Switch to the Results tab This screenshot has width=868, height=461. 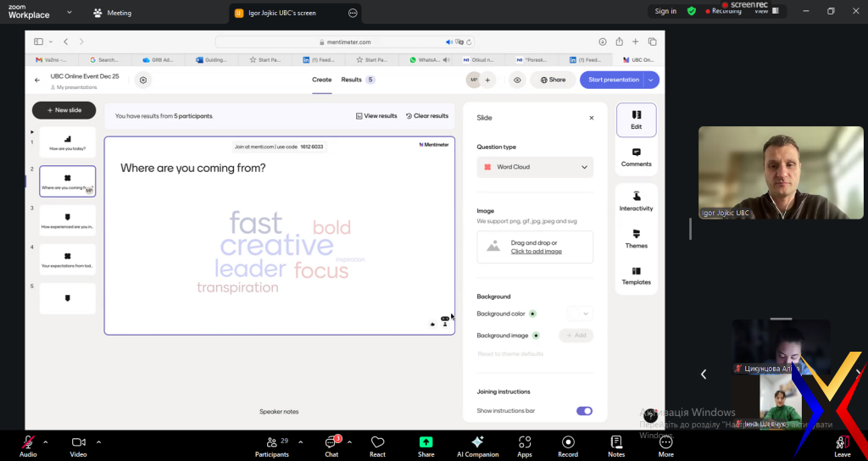(x=351, y=80)
